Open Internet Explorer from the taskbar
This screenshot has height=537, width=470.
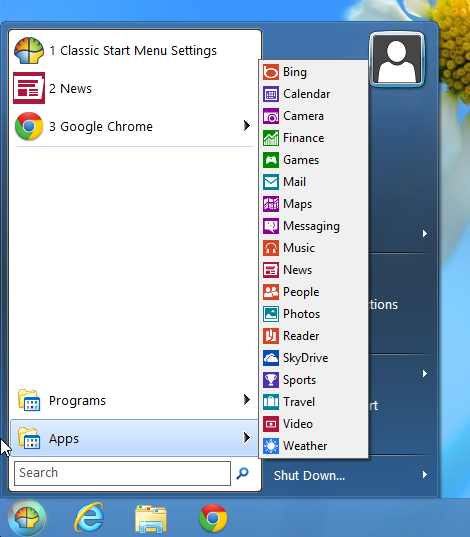click(x=89, y=518)
